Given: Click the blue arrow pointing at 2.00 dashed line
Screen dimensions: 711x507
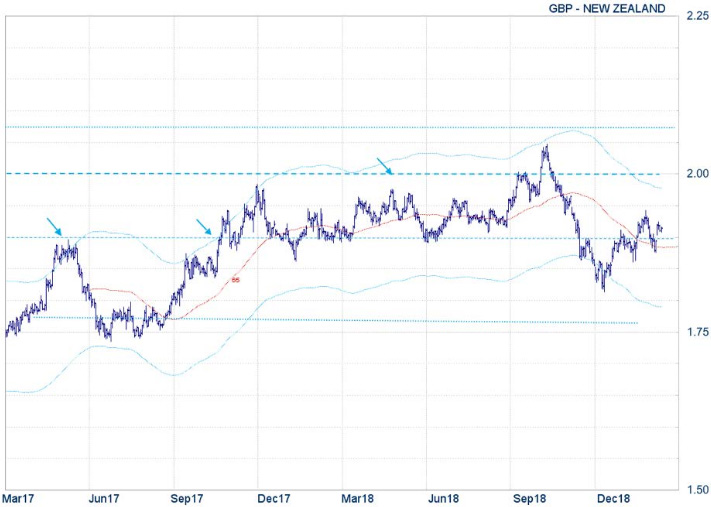Looking at the screenshot, I should [385, 165].
